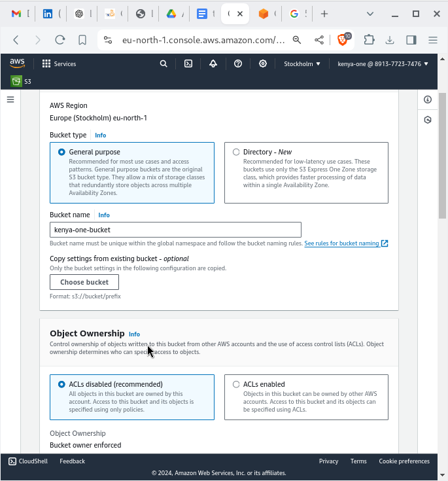Screen dimensions: 448x481
Task: Open the notifications bell
Action: [x=213, y=64]
